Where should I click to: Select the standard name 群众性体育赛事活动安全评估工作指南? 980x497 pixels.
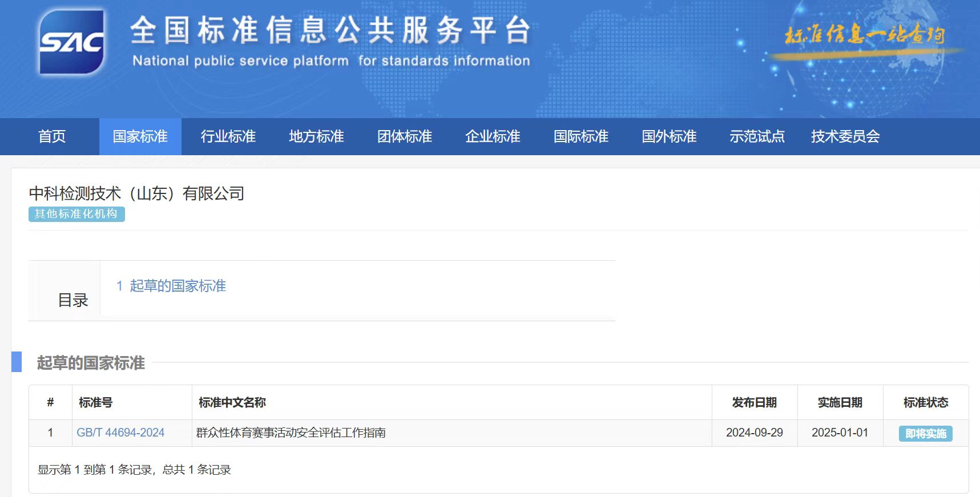tap(291, 433)
